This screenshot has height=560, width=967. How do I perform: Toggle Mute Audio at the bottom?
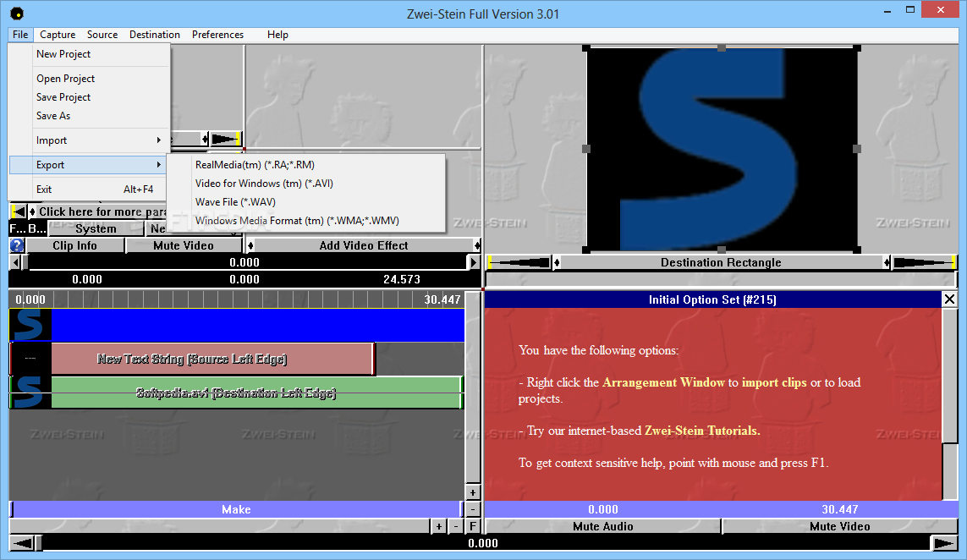point(603,526)
